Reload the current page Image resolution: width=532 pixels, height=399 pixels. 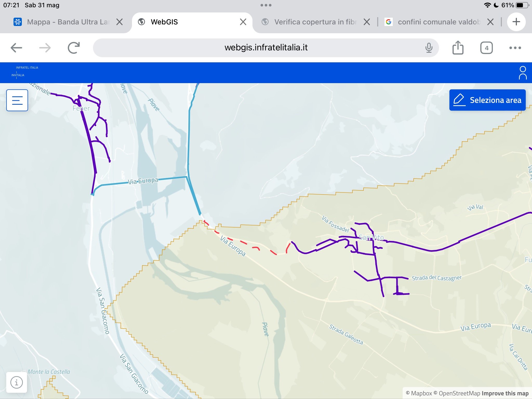74,48
